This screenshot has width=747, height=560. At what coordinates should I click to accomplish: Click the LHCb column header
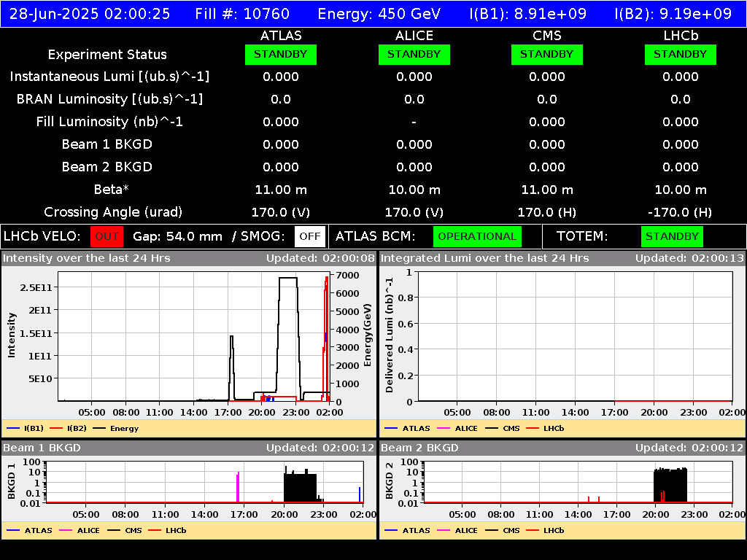coord(681,36)
